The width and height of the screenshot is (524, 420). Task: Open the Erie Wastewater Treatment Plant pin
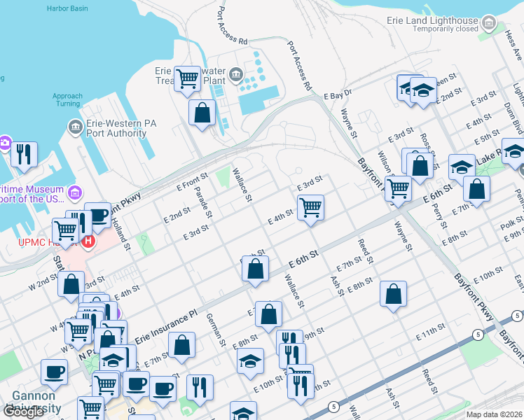(236, 74)
